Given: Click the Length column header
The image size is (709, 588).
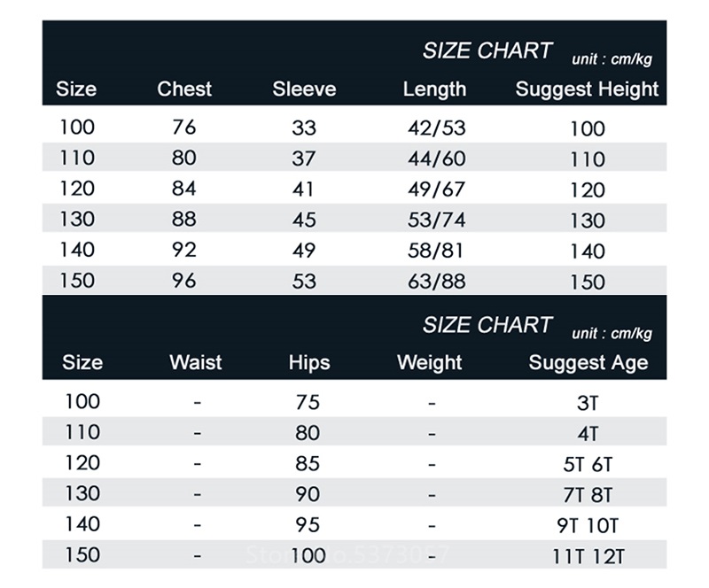Looking at the screenshot, I should tap(434, 89).
